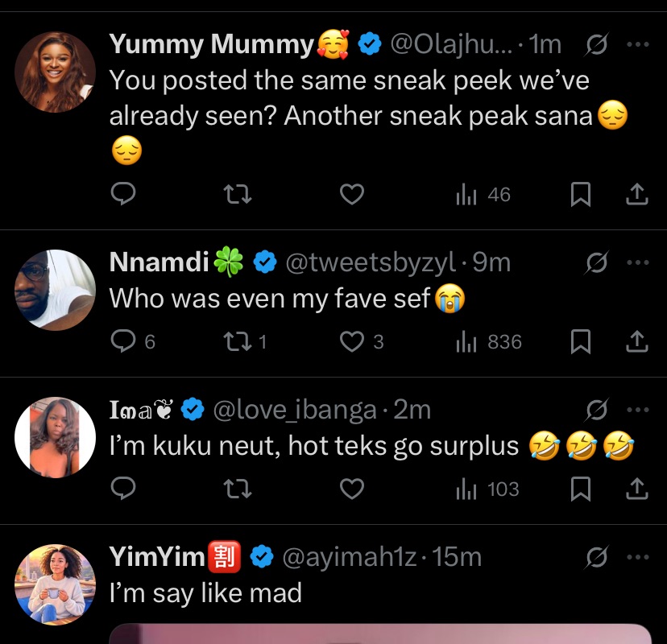Tap Yummy Mummy's profile picture

(56, 72)
